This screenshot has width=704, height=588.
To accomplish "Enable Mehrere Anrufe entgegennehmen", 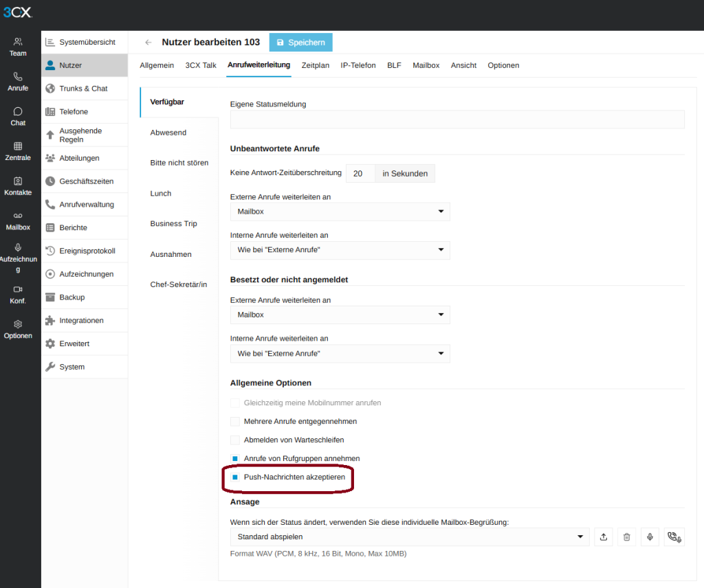I will [x=235, y=422].
